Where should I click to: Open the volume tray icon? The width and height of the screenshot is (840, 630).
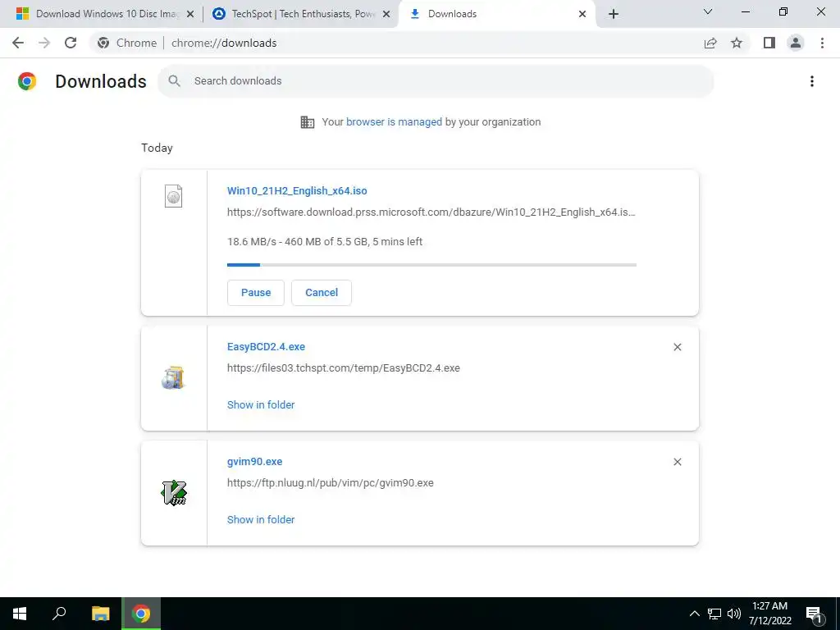point(734,614)
